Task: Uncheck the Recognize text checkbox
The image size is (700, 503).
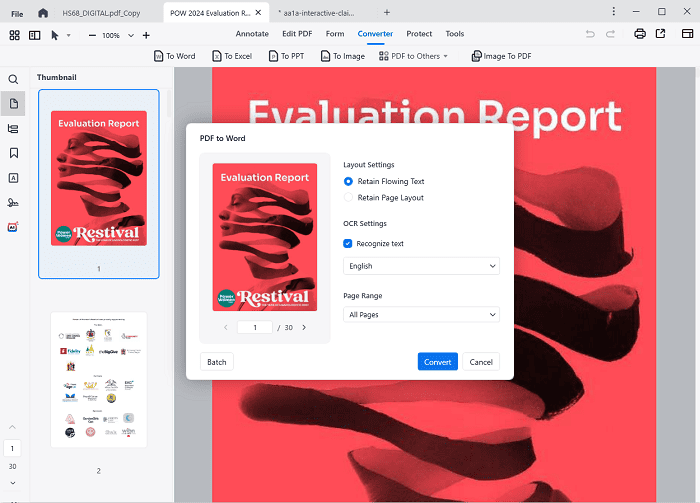Action: [348, 243]
